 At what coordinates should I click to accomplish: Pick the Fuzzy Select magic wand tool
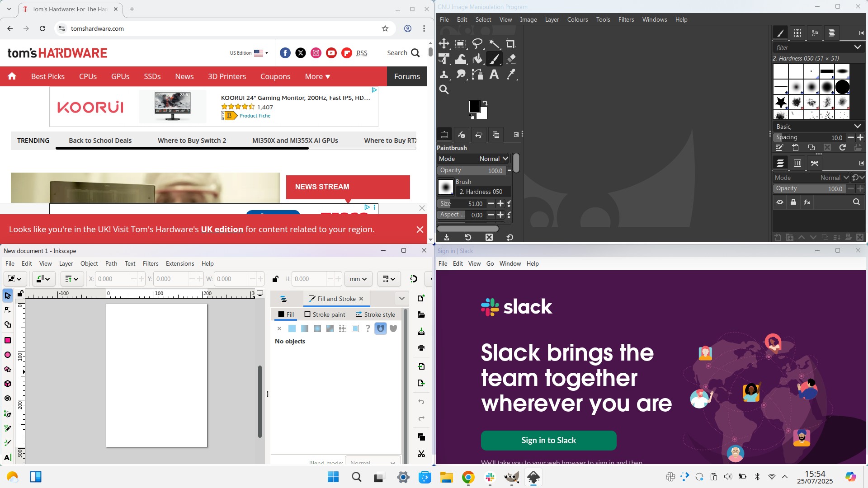tap(494, 44)
